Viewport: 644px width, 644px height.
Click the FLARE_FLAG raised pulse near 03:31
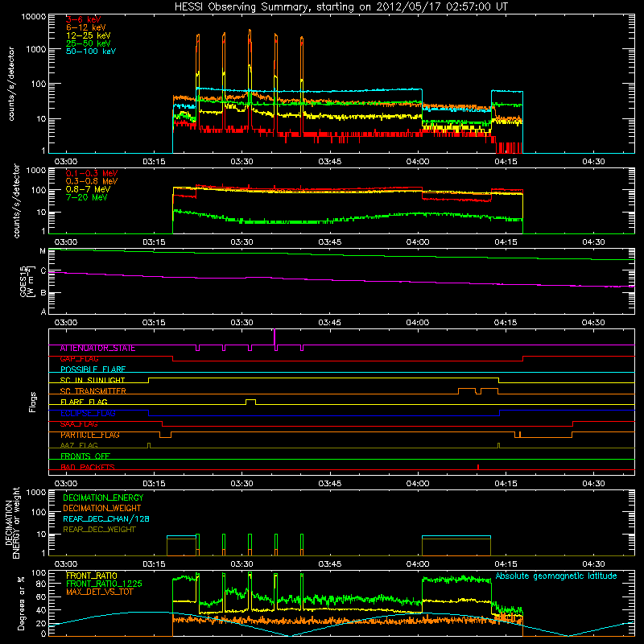tap(250, 401)
